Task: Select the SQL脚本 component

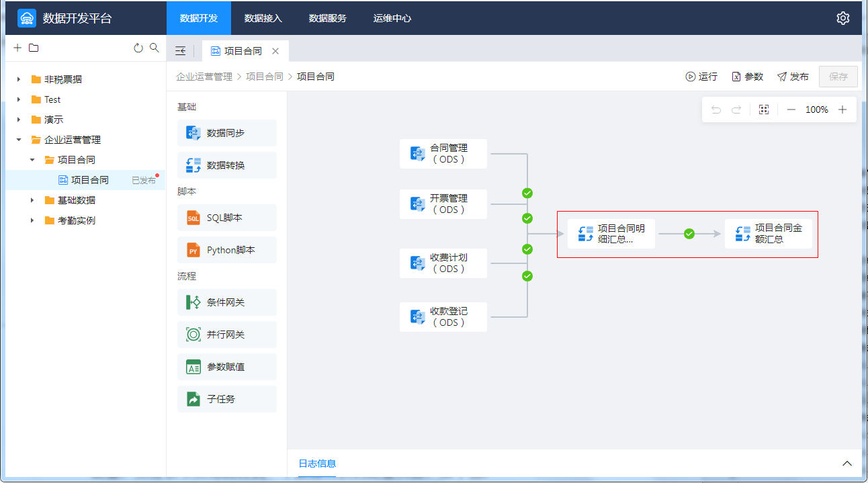Action: point(227,218)
